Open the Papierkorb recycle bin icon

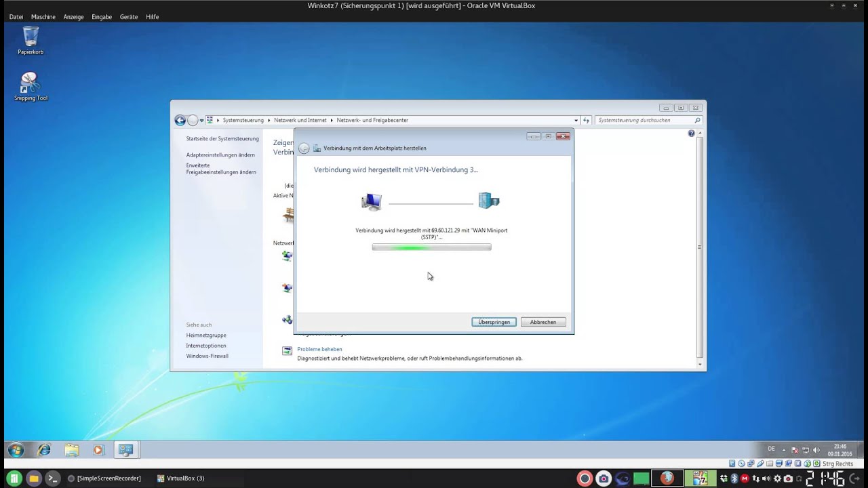[31, 40]
